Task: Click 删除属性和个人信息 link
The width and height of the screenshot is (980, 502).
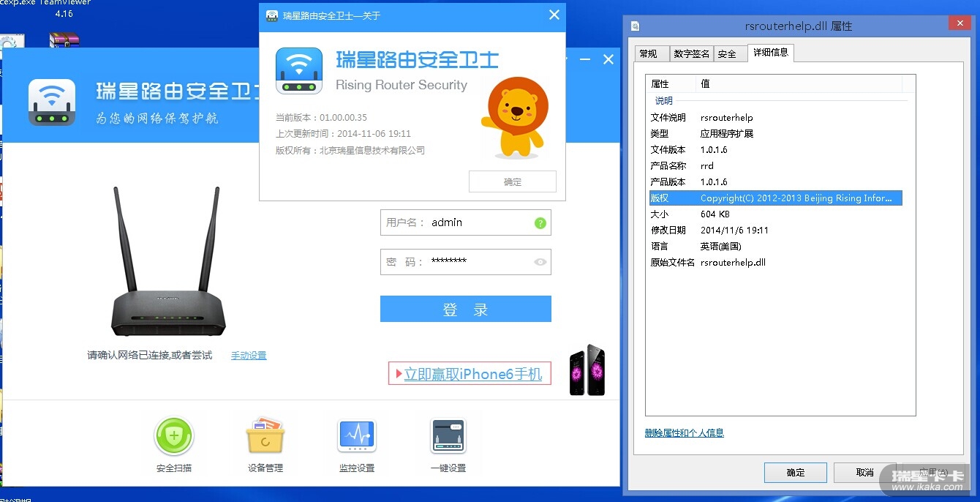Action: [685, 433]
